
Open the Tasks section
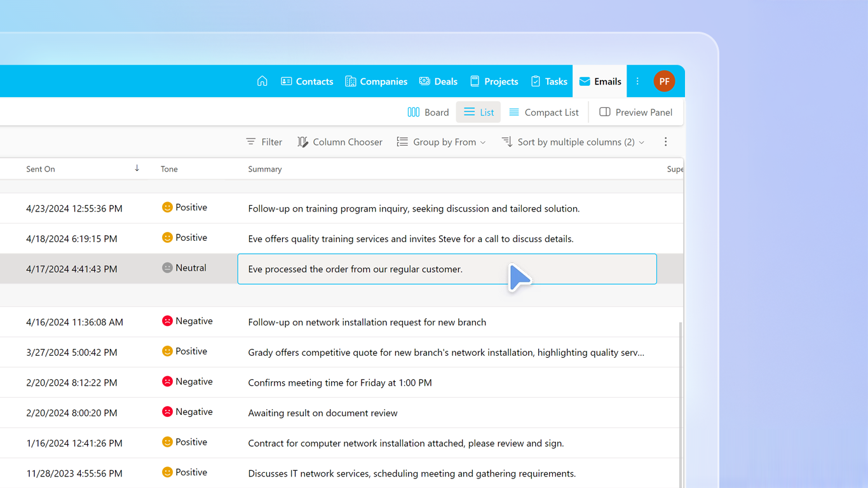point(549,81)
